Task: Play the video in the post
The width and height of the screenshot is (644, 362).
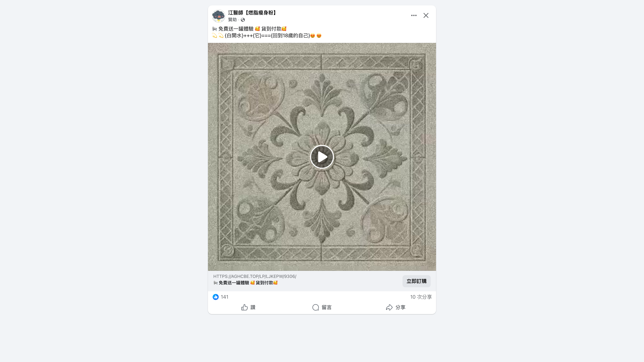Action: tap(322, 157)
